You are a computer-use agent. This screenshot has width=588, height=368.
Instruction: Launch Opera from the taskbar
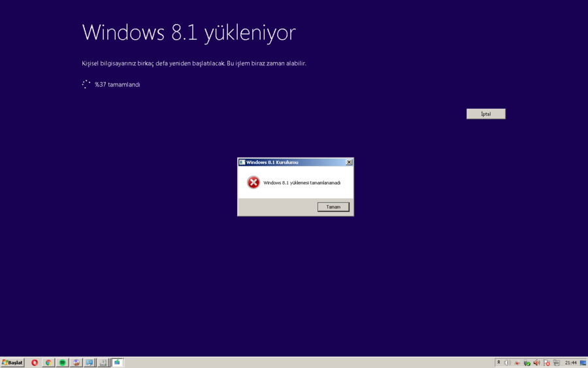point(35,362)
